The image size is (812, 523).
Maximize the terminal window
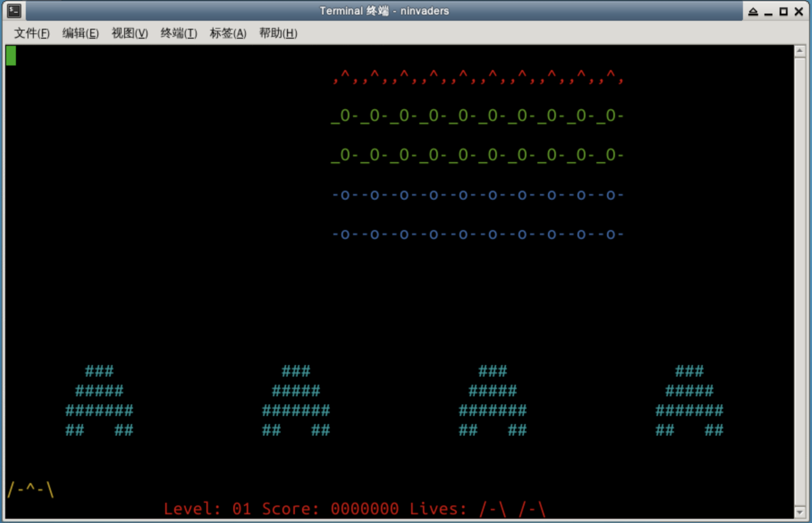coord(783,11)
